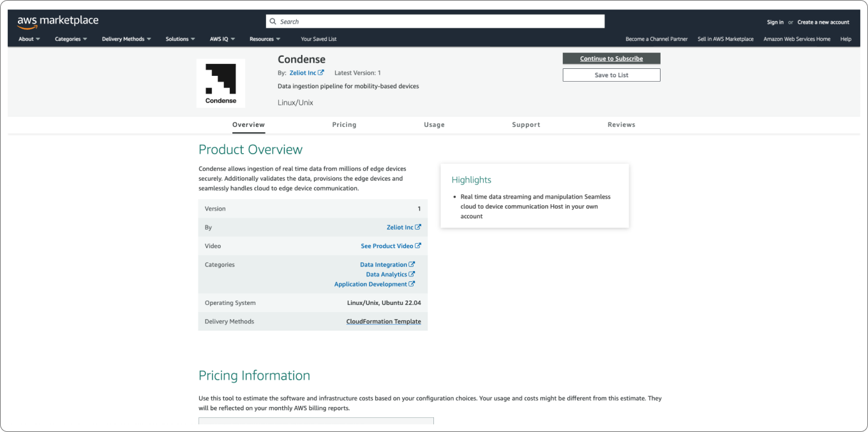
Task: Click the Operating System row label
Action: (230, 303)
